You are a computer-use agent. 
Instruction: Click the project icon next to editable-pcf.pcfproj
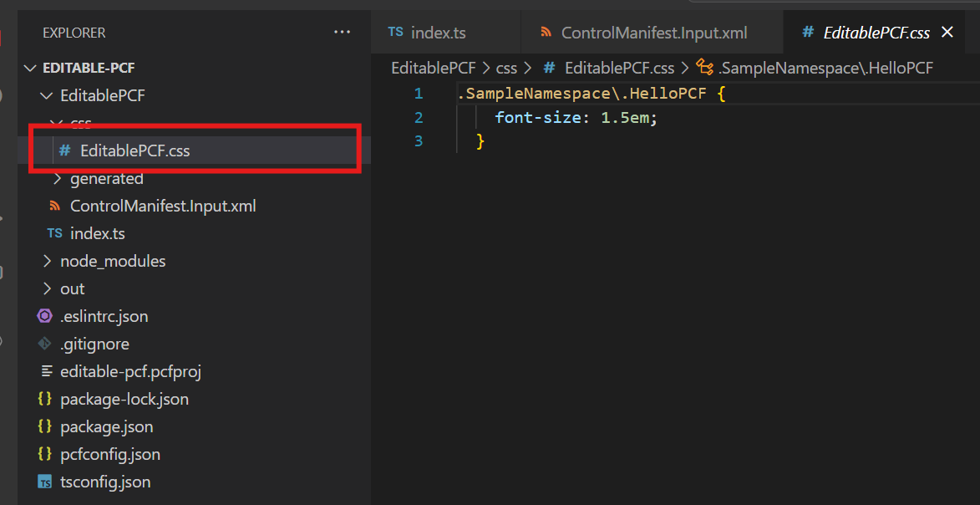pos(45,371)
